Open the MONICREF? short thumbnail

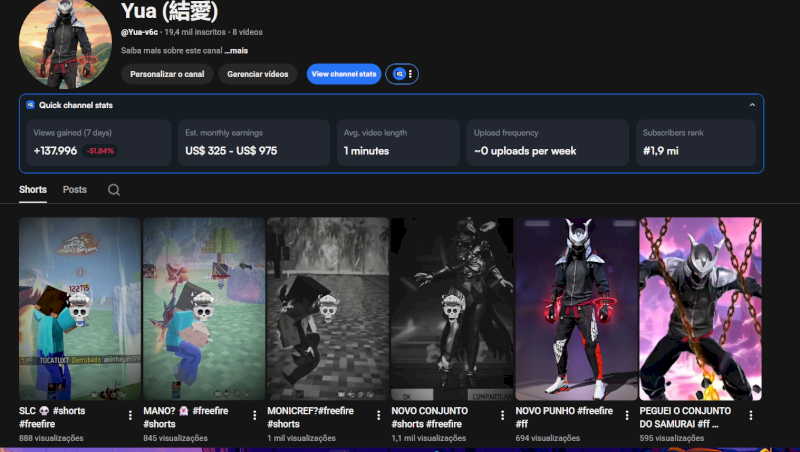coord(328,309)
